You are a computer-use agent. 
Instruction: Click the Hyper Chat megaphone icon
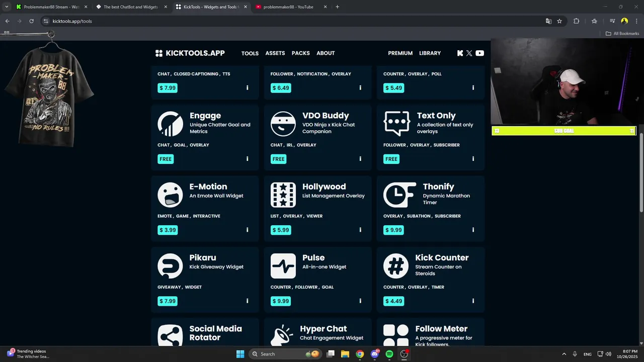coord(282,335)
